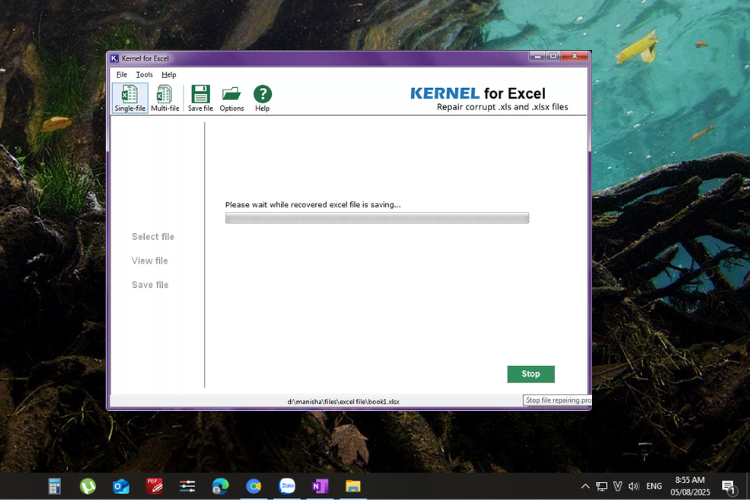Image resolution: width=750 pixels, height=500 pixels.
Task: Switch to Multi-file repair mode
Action: click(165, 98)
